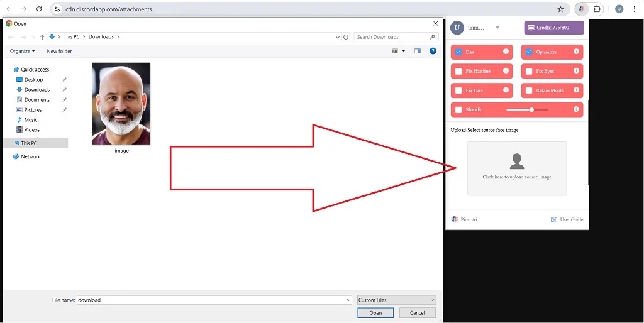Click info icon next to Optimizer
This screenshot has width=644, height=323.
click(576, 52)
